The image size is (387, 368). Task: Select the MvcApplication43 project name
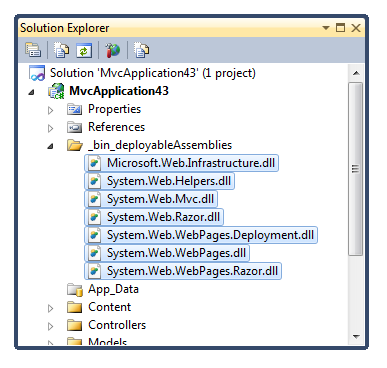pyautogui.click(x=119, y=91)
